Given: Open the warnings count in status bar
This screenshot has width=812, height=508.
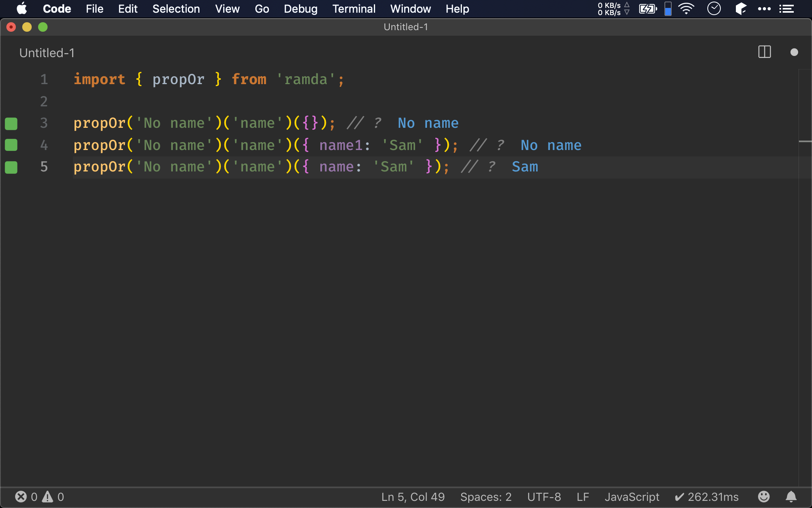Looking at the screenshot, I should (53, 497).
